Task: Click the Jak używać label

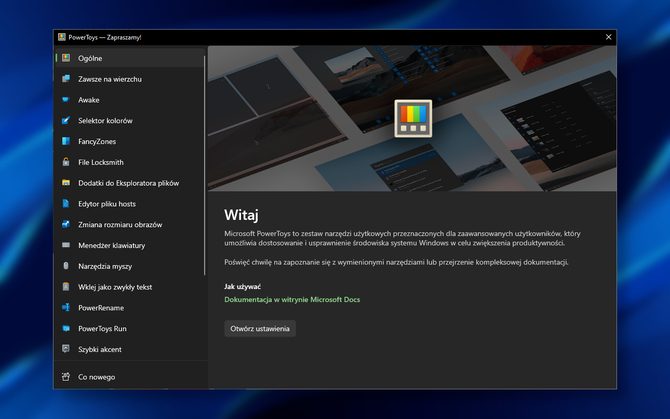Action: pos(242,286)
